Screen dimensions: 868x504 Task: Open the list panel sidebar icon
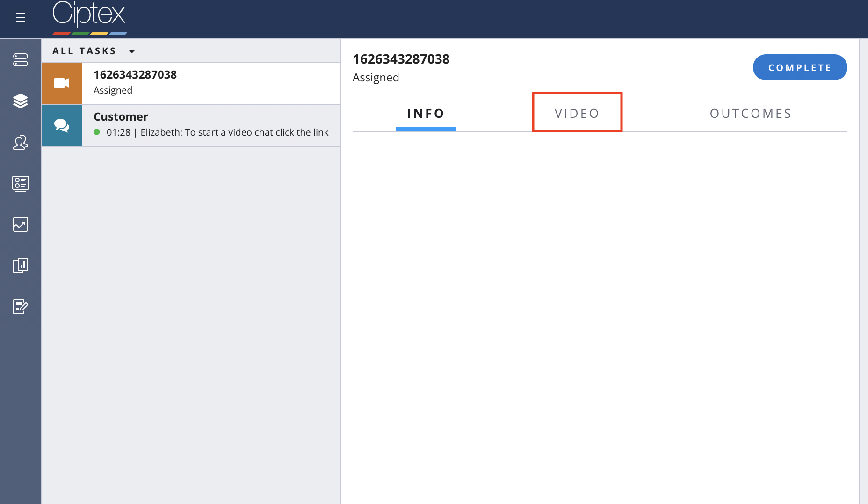(x=21, y=183)
